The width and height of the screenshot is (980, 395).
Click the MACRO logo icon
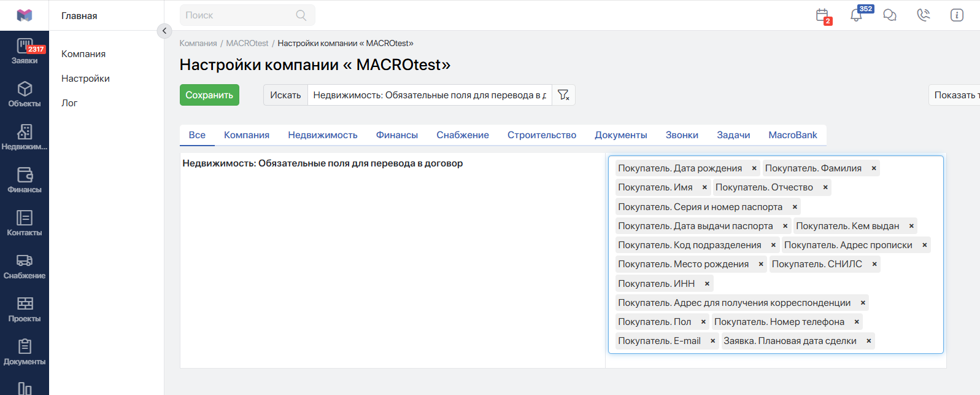coord(25,15)
